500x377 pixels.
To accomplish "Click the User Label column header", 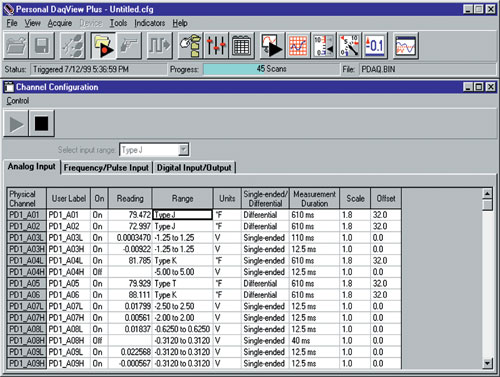I will [68, 199].
